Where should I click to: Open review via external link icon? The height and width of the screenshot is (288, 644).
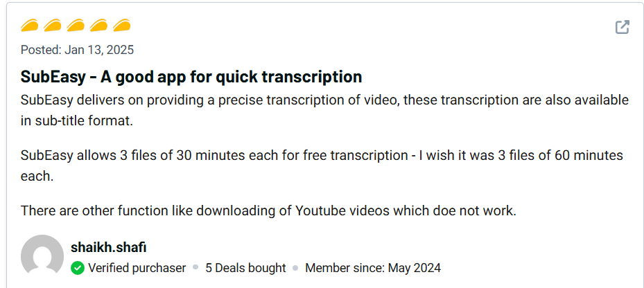pyautogui.click(x=623, y=28)
